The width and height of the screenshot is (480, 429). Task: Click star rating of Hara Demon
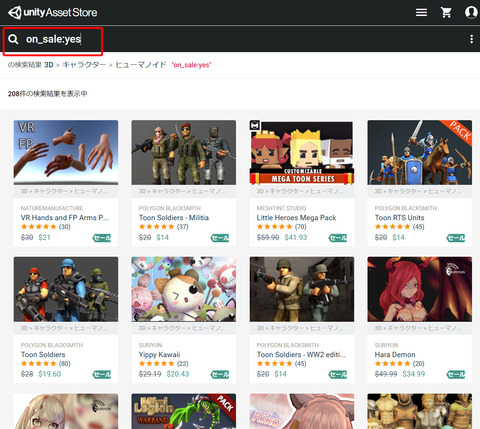point(392,364)
